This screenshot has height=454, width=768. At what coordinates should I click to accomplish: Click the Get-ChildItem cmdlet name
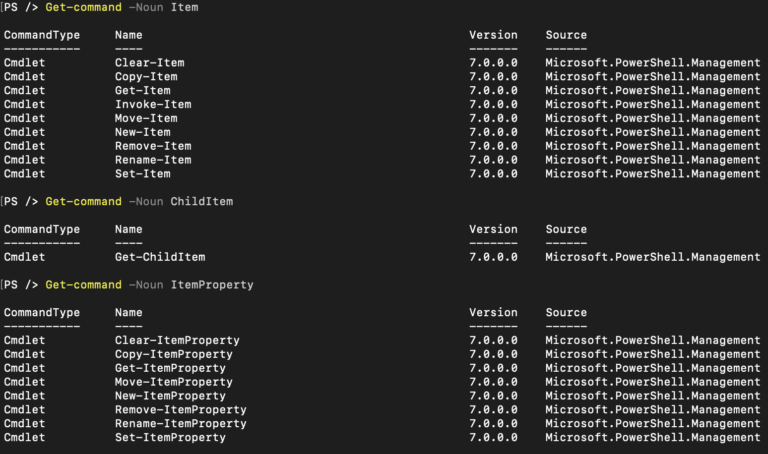(x=160, y=257)
